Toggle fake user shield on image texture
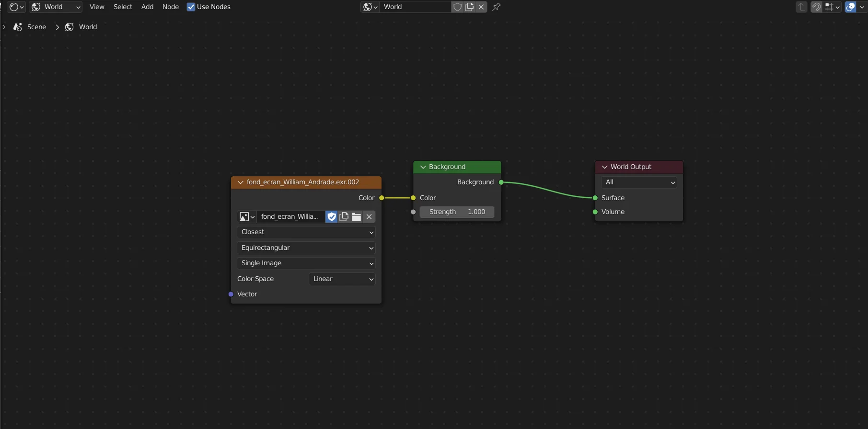The height and width of the screenshot is (429, 868). coord(332,217)
